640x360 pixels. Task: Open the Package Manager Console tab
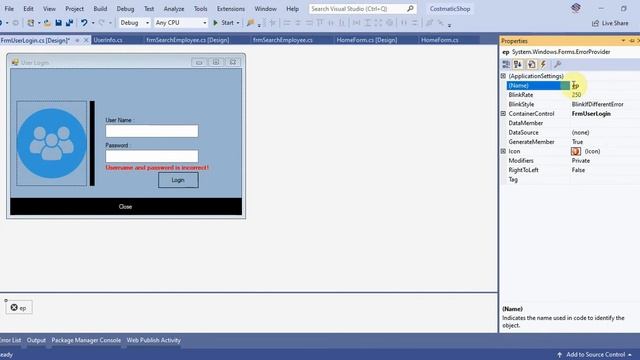[86, 340]
